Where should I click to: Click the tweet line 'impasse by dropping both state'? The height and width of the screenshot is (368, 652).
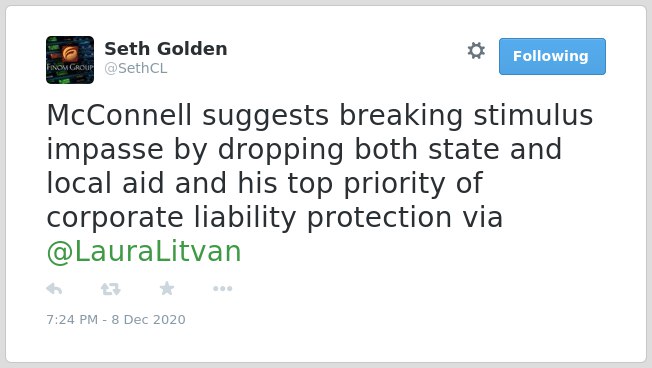[x=273, y=149]
